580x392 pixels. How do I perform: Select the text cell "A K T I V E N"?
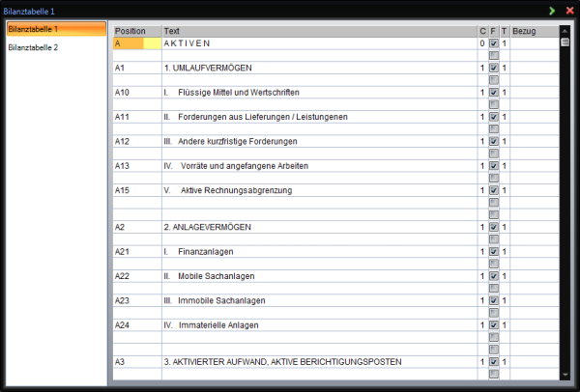[x=320, y=43]
